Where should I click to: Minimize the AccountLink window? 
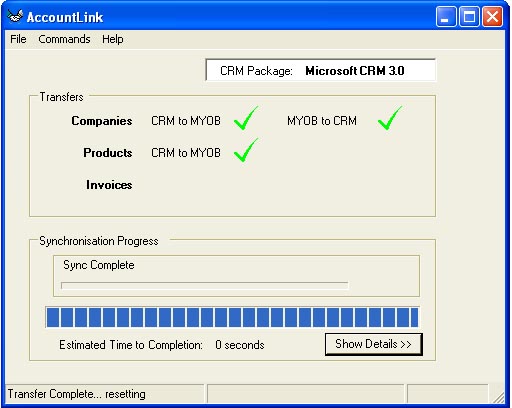coord(446,16)
